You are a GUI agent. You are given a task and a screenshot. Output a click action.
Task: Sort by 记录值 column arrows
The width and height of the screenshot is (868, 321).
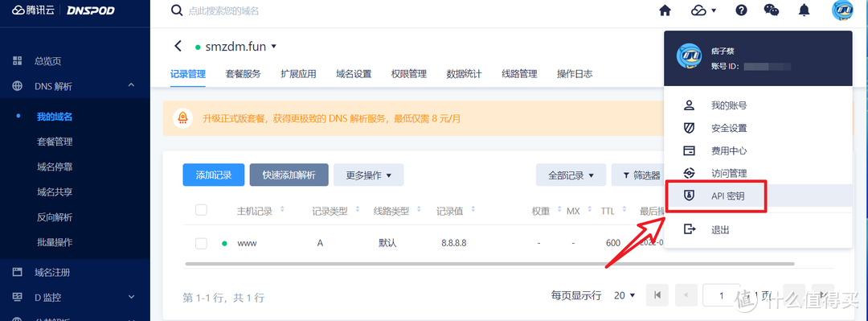click(473, 210)
